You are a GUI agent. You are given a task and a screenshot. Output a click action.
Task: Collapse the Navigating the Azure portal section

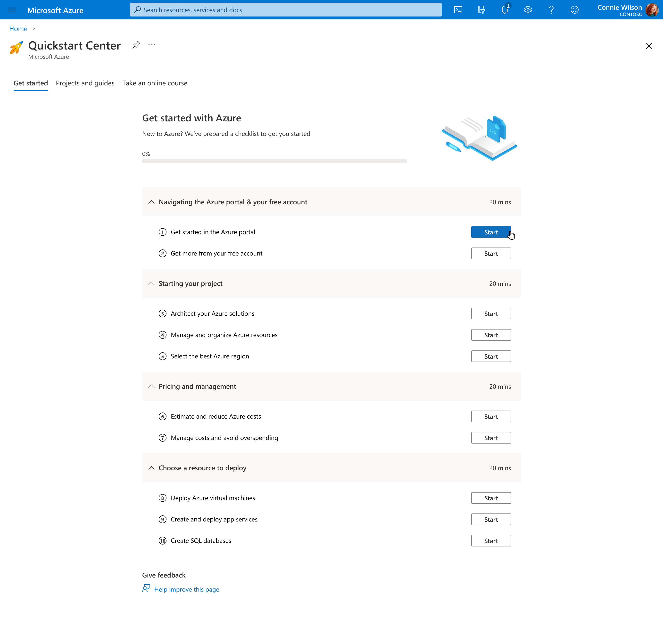(151, 202)
